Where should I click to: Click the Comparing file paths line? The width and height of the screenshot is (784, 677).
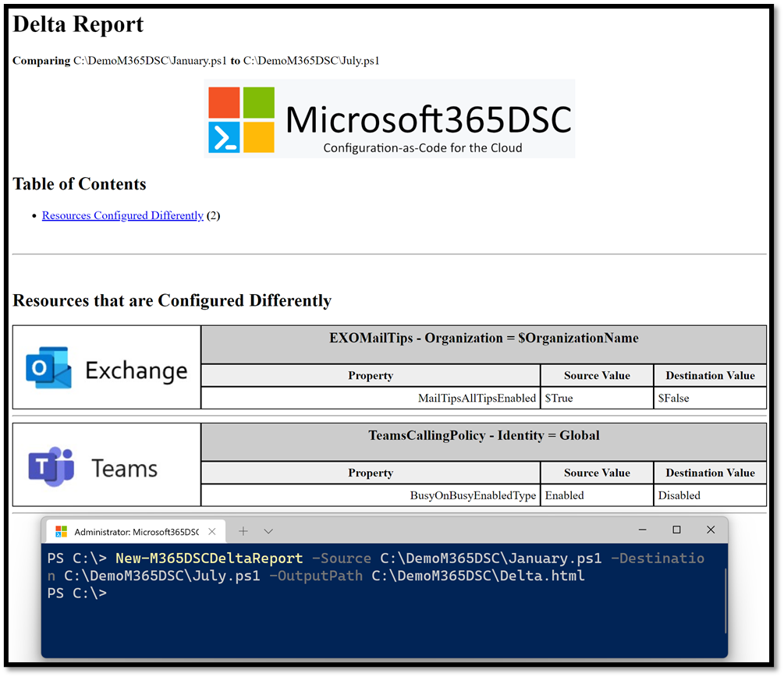click(196, 61)
